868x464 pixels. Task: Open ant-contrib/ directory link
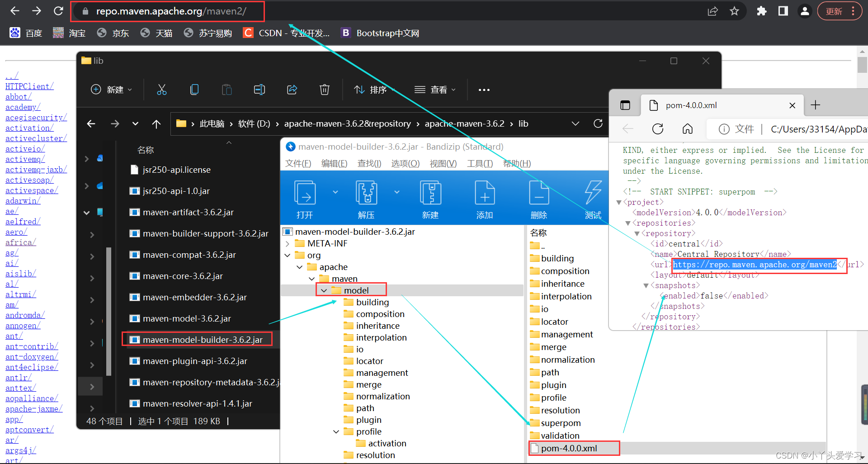(x=32, y=346)
